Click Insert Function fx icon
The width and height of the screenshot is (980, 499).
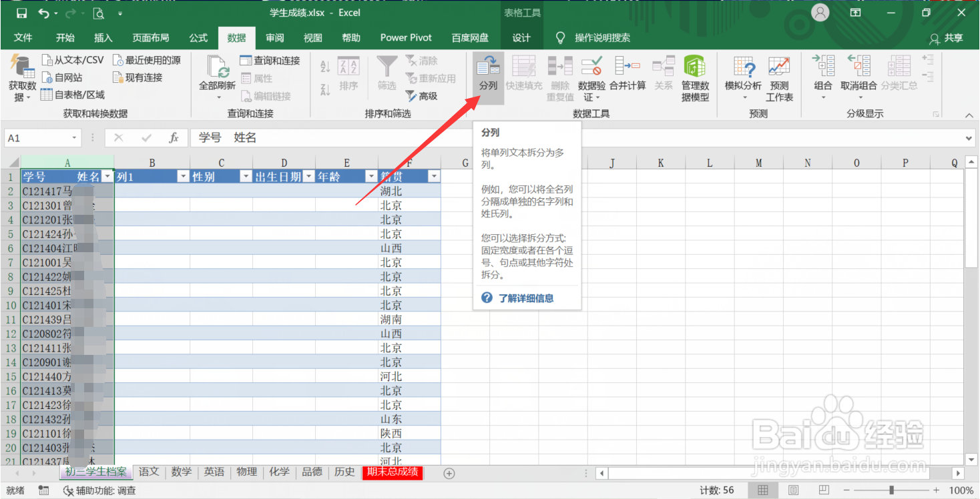[x=174, y=138]
